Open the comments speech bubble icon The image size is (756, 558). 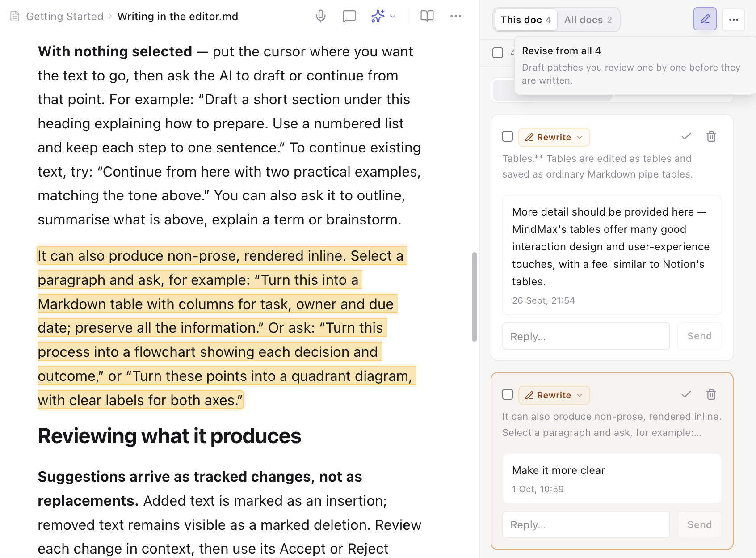point(349,17)
